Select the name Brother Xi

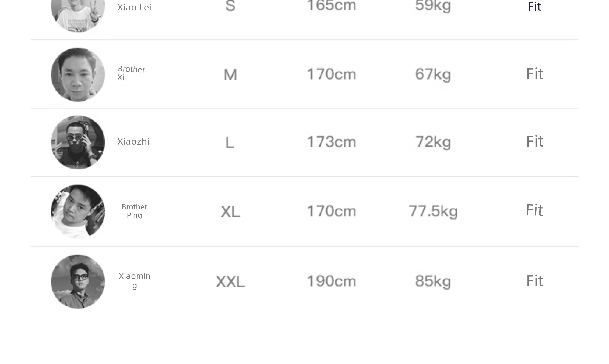131,73
